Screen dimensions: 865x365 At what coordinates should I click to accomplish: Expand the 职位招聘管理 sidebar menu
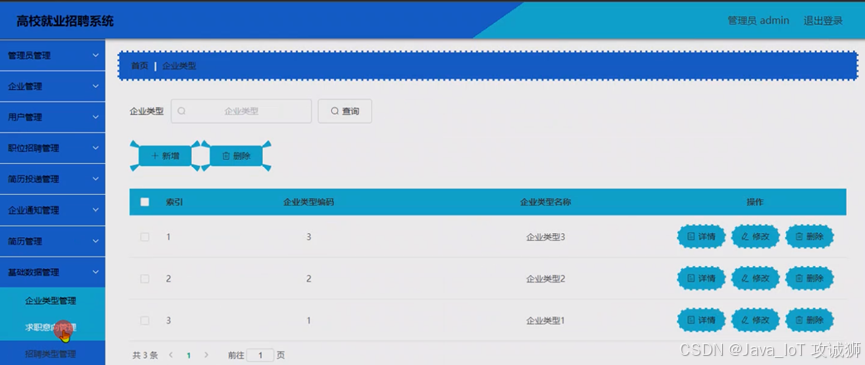click(52, 148)
